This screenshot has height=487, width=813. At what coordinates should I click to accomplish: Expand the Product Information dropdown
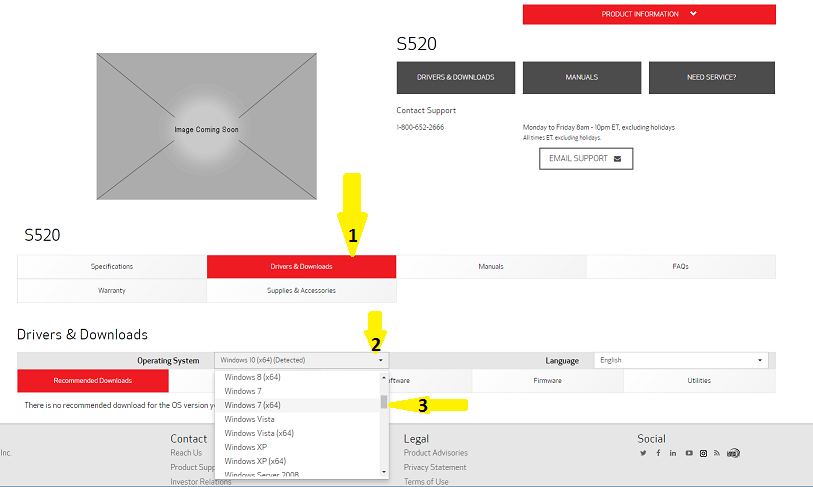click(649, 14)
